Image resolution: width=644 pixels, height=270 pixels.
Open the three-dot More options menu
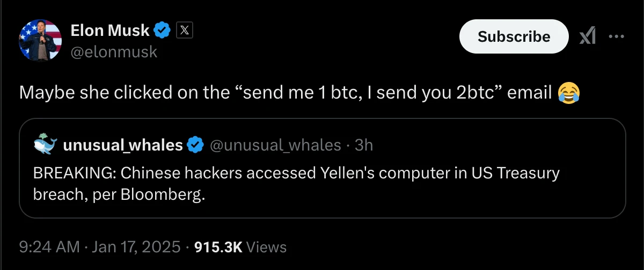[616, 36]
